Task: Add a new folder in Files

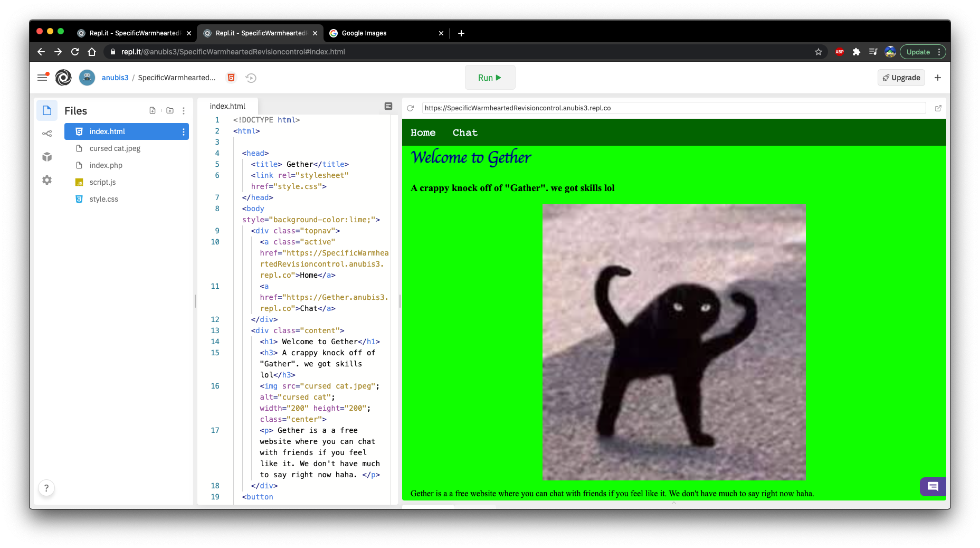Action: tap(170, 111)
